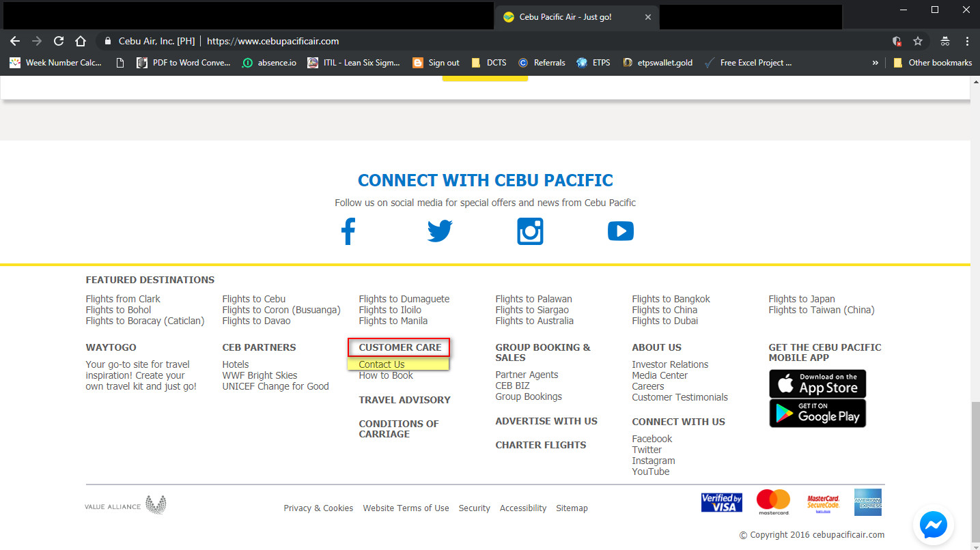Open the incognito profile icon in toolbar
The height and width of the screenshot is (550, 980).
coord(945,41)
